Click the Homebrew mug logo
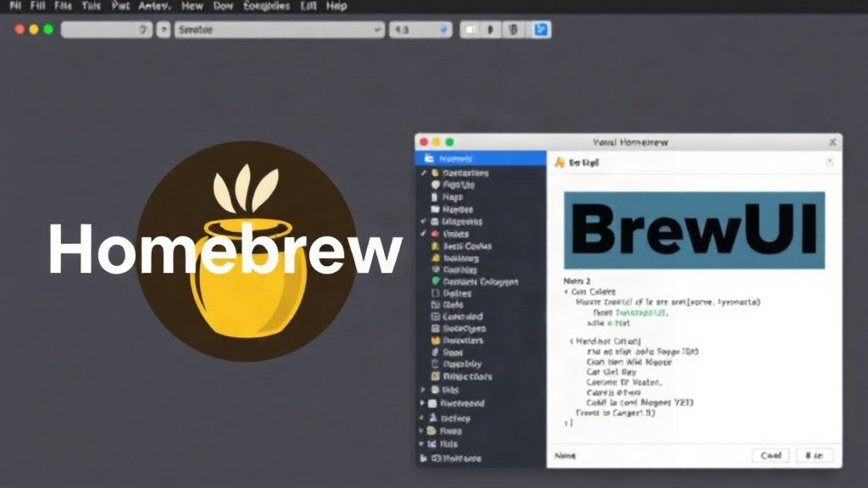This screenshot has height=488, width=868. point(246,251)
